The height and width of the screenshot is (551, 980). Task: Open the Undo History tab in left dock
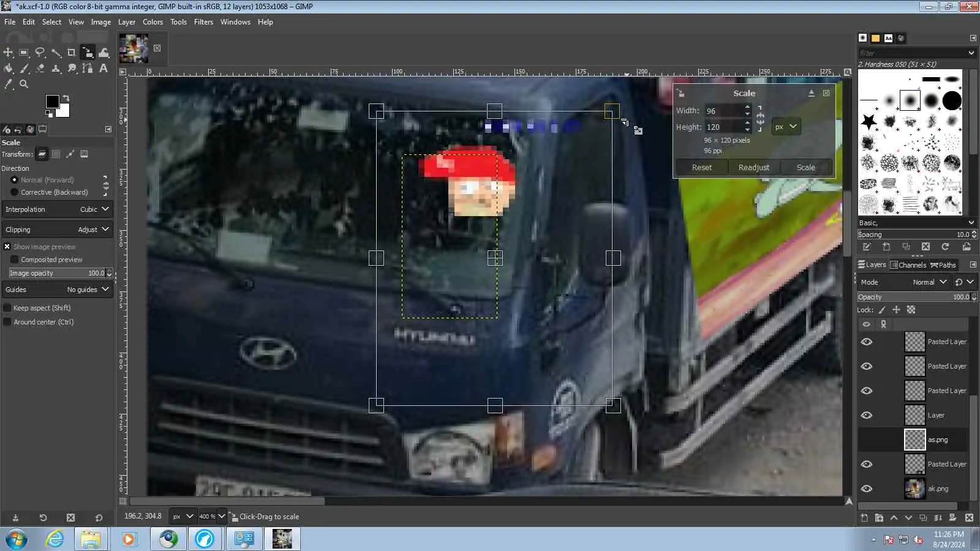pos(18,130)
